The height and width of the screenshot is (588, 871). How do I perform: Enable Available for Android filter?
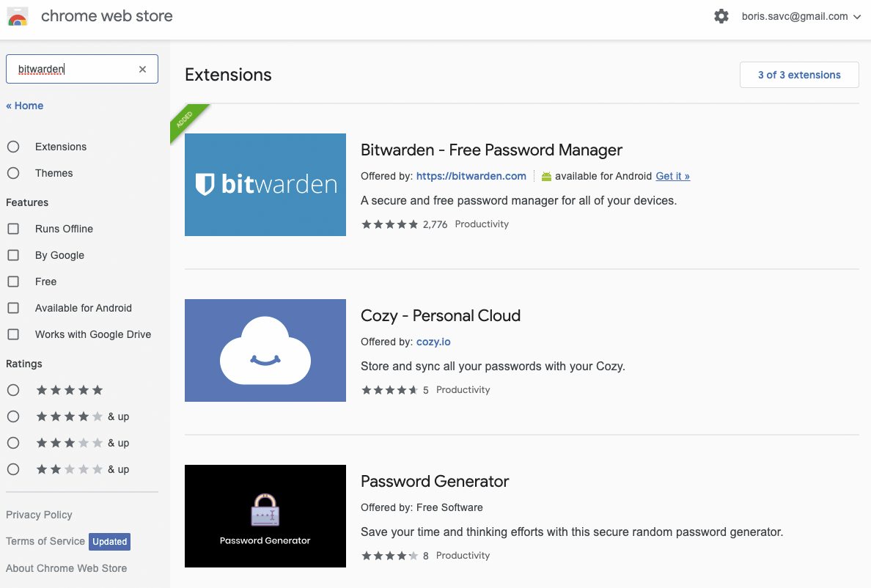pyautogui.click(x=13, y=308)
